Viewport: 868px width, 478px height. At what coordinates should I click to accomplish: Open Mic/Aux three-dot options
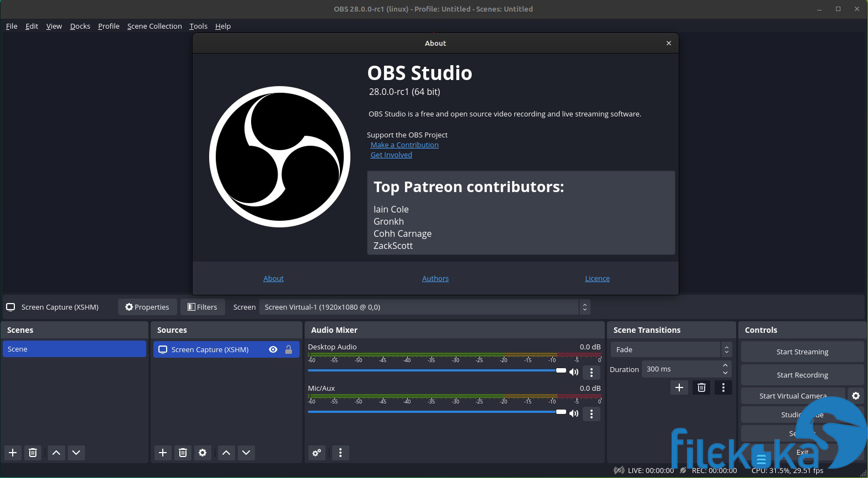[592, 413]
